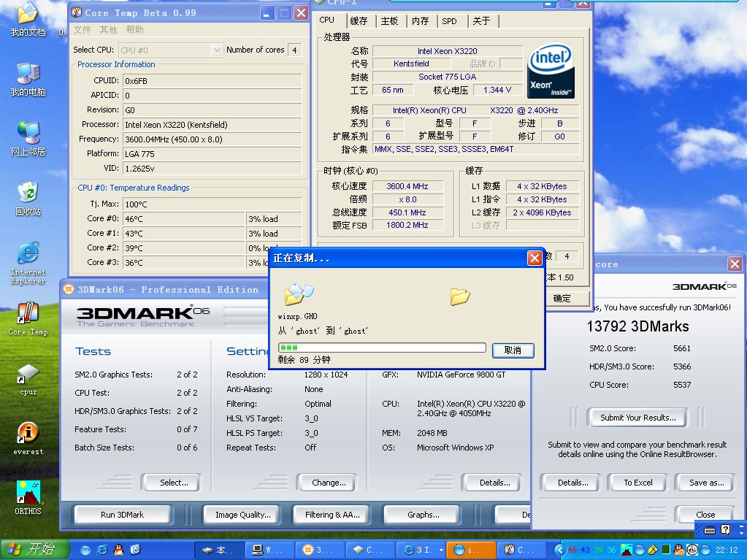The image size is (747, 560).
Task: Switch to the 关于 tab in CPU-Z
Action: (x=481, y=20)
